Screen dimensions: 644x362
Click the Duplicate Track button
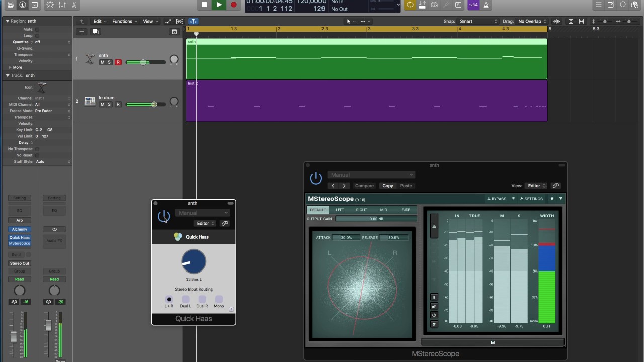(x=95, y=32)
